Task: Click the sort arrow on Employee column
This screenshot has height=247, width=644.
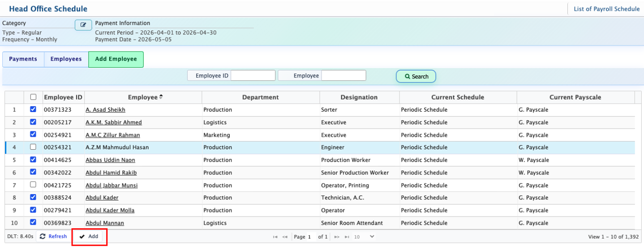Action: pyautogui.click(x=161, y=97)
